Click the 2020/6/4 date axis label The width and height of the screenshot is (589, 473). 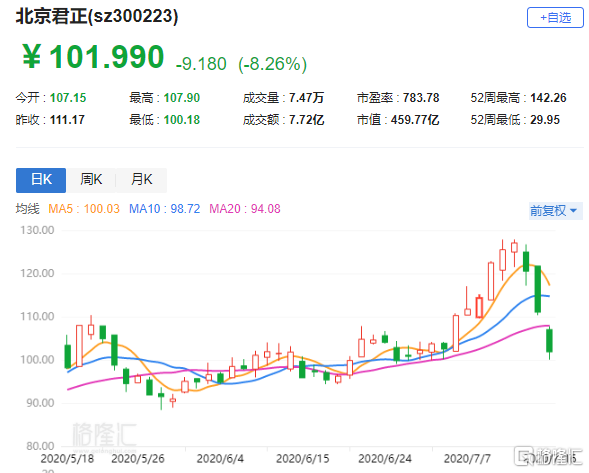[x=220, y=459]
